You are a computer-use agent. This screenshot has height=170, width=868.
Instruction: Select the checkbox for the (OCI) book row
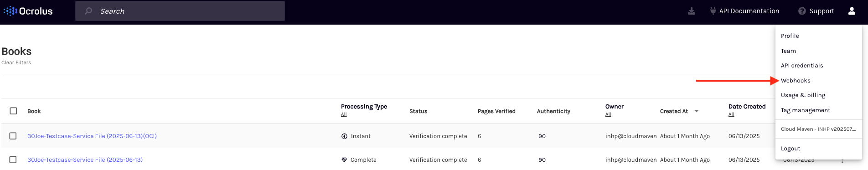tap(13, 136)
